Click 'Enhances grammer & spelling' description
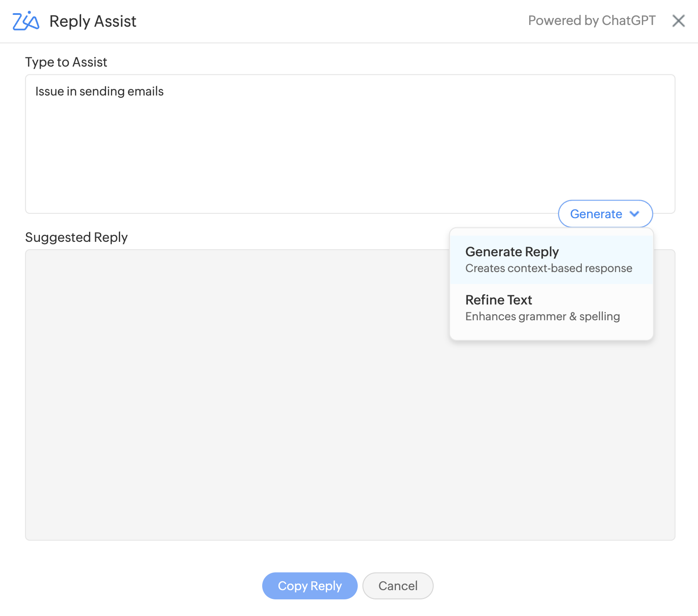Viewport: 698px width, 616px height. (542, 316)
